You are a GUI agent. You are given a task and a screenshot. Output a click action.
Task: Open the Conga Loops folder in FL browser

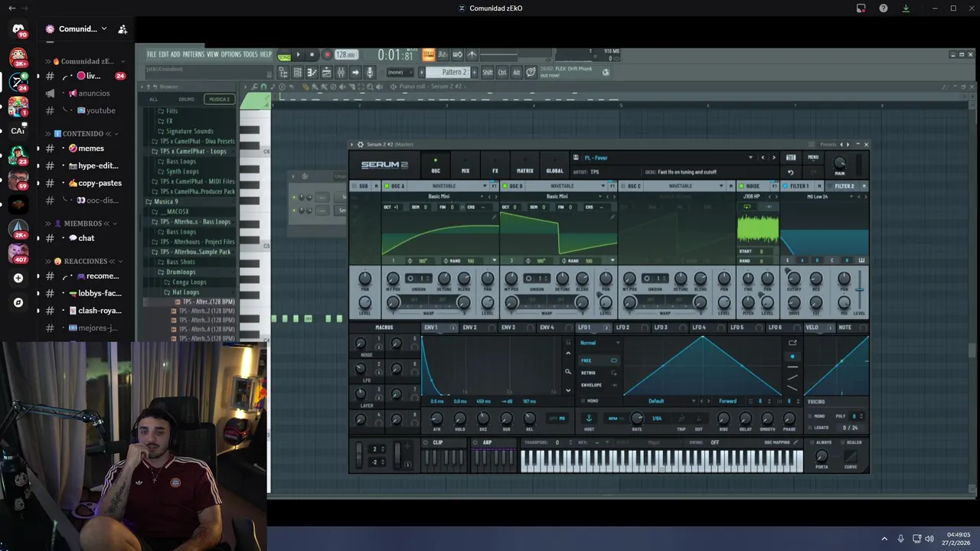[189, 282]
